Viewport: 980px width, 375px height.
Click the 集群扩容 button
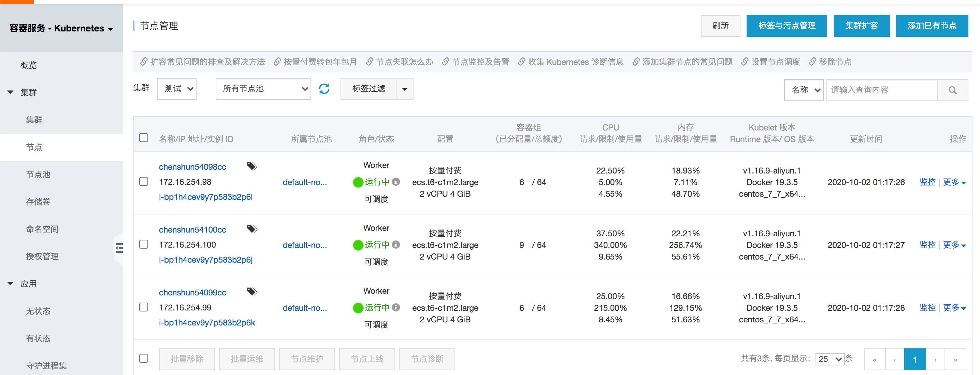click(861, 26)
